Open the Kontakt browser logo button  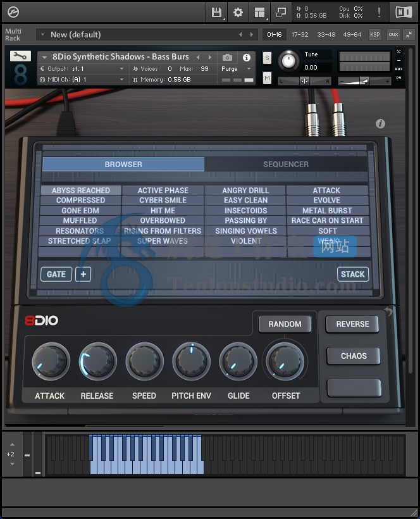[13, 12]
